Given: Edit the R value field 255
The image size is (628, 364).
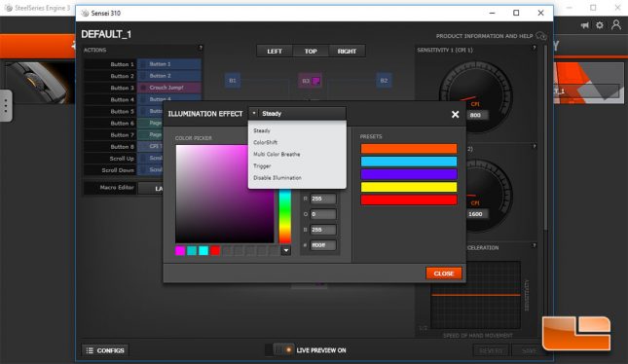Looking at the screenshot, I should coord(323,199).
